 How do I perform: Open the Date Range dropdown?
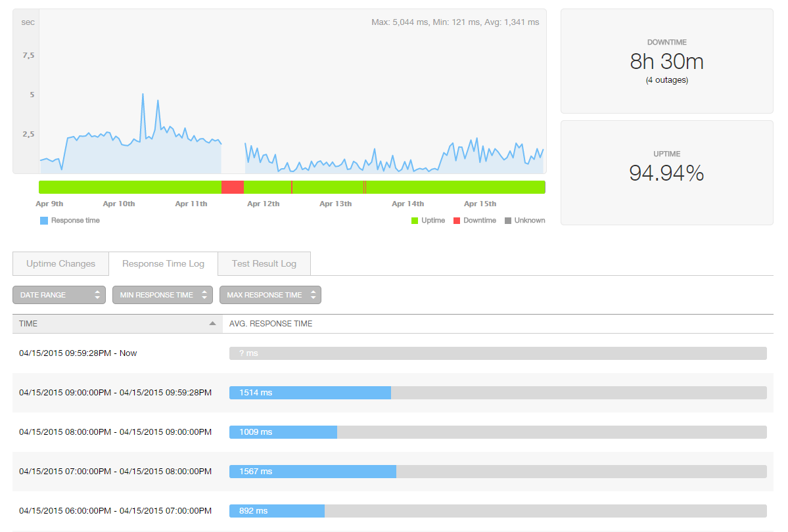tap(58, 295)
